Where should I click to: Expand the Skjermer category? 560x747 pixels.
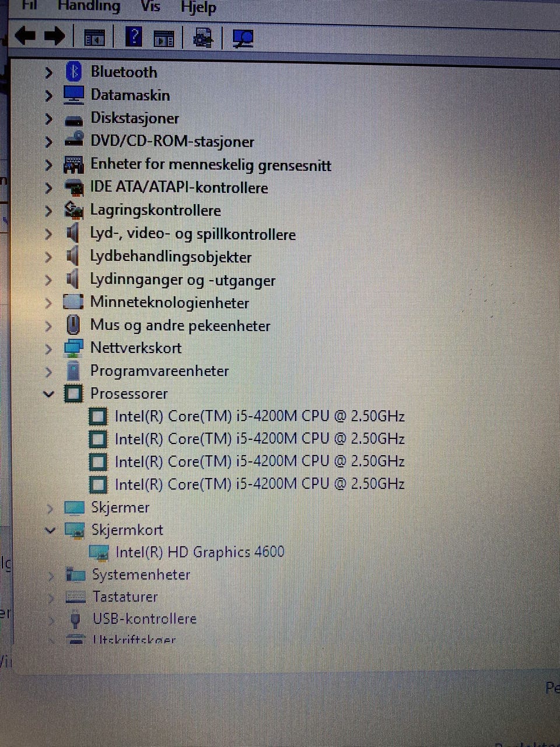point(50,508)
